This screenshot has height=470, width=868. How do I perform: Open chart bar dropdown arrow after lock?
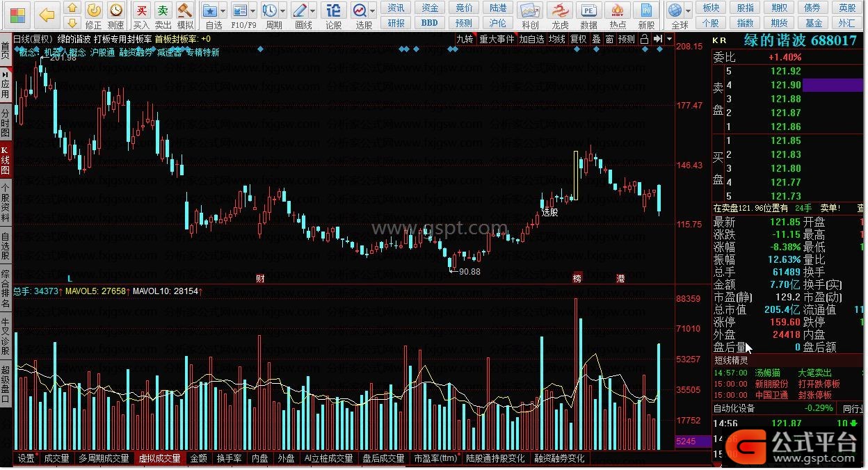tap(669, 39)
